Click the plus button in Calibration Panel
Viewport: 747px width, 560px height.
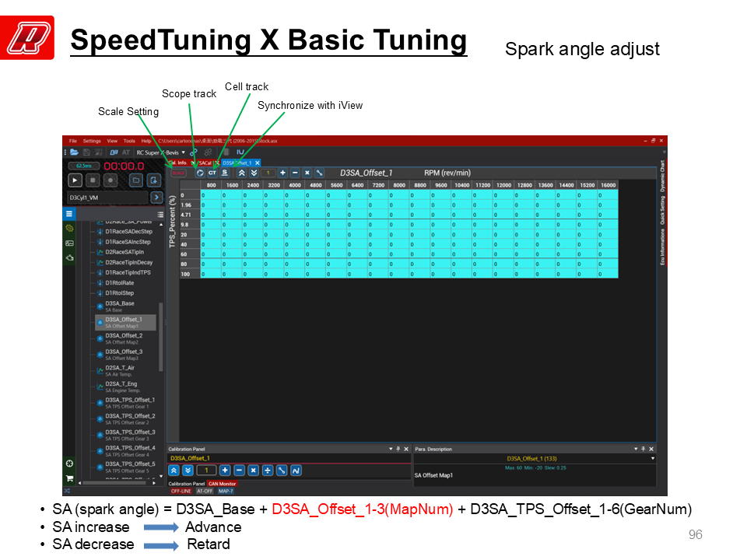(225, 471)
